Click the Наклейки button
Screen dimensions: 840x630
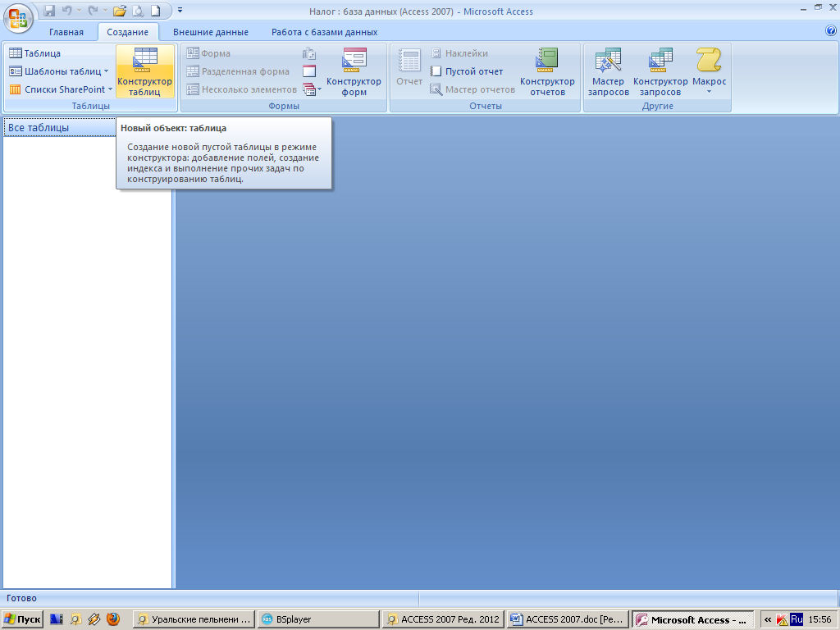pyautogui.click(x=459, y=53)
